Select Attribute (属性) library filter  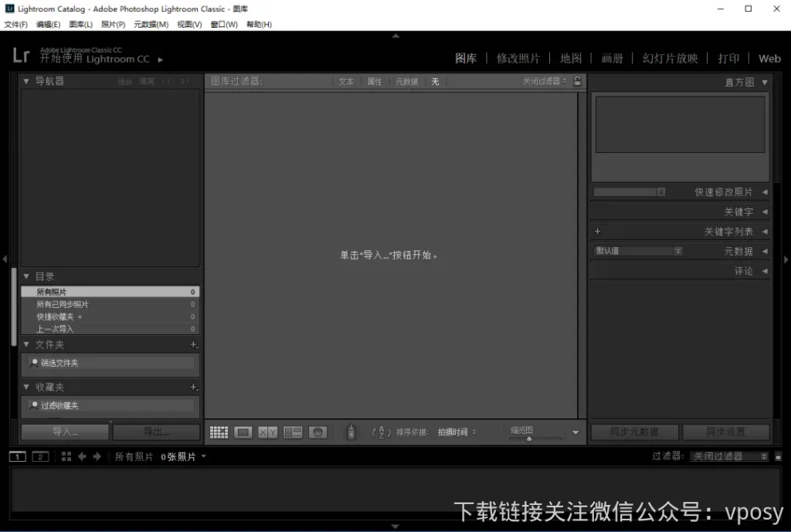375,81
